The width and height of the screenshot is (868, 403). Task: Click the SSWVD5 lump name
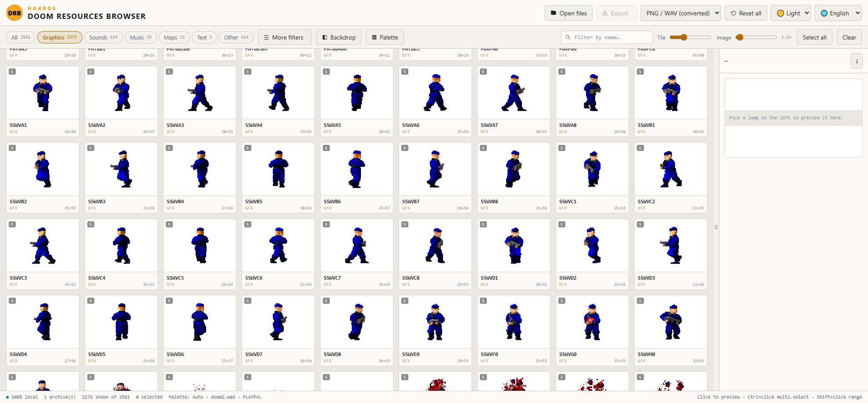[x=96, y=354]
